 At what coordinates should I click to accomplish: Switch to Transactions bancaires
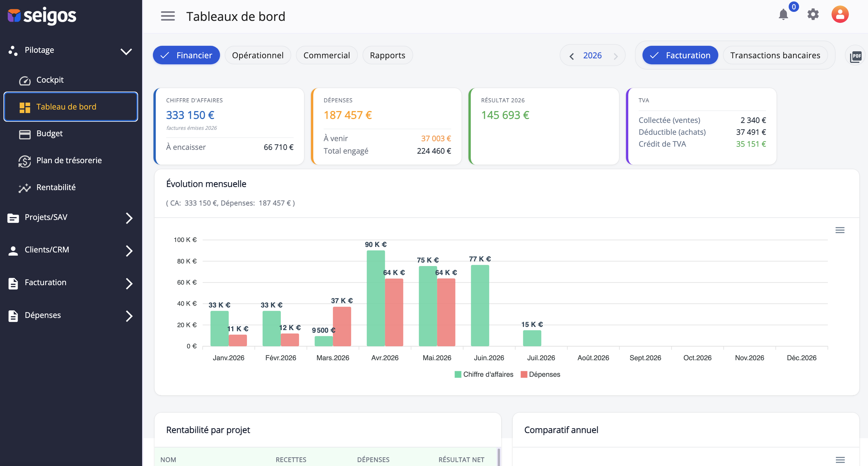click(x=775, y=55)
